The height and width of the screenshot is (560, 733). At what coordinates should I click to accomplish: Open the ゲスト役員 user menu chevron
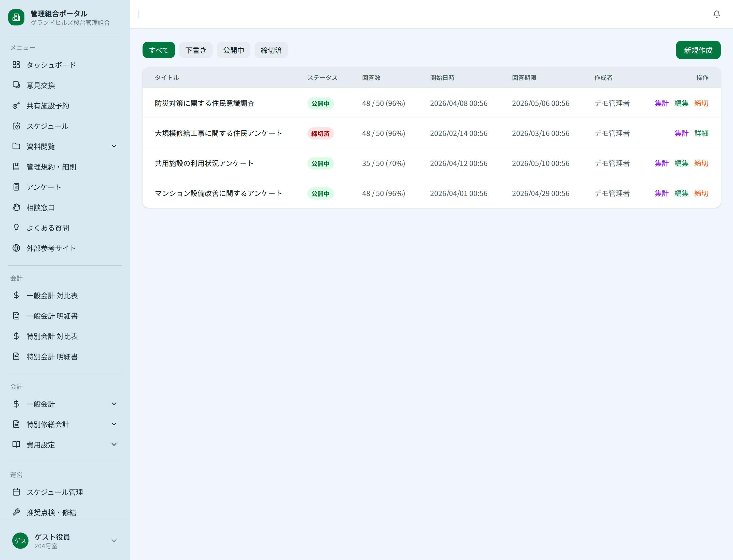114,541
